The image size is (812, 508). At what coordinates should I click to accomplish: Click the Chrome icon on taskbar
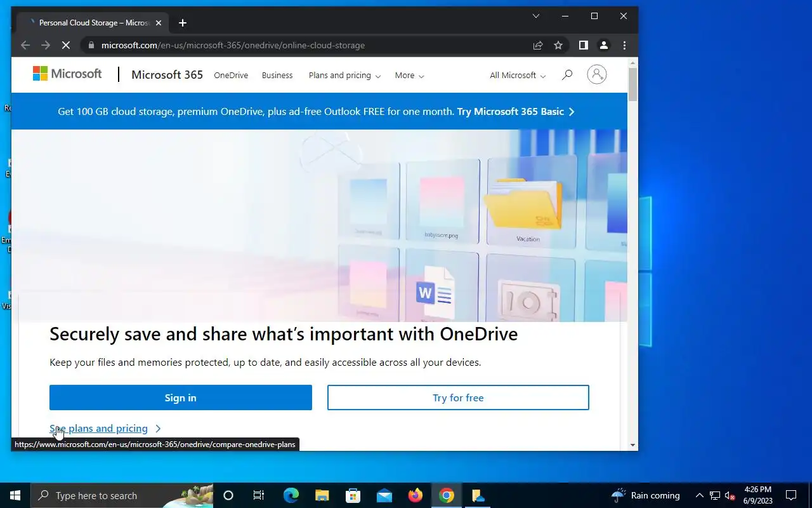pyautogui.click(x=447, y=495)
